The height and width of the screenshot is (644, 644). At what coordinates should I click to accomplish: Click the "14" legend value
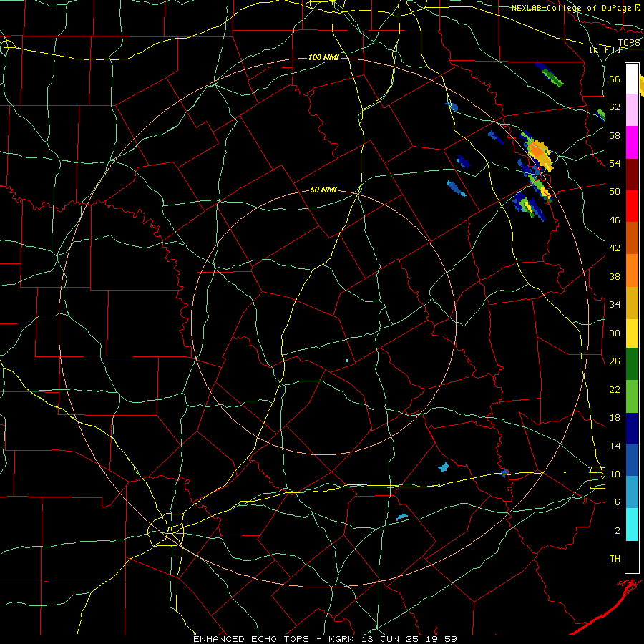(615, 446)
